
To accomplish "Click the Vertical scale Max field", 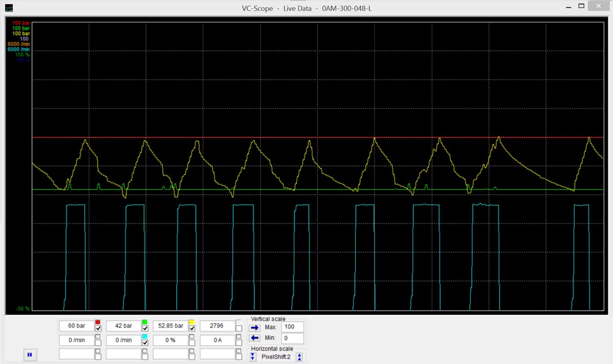I will coord(292,327).
